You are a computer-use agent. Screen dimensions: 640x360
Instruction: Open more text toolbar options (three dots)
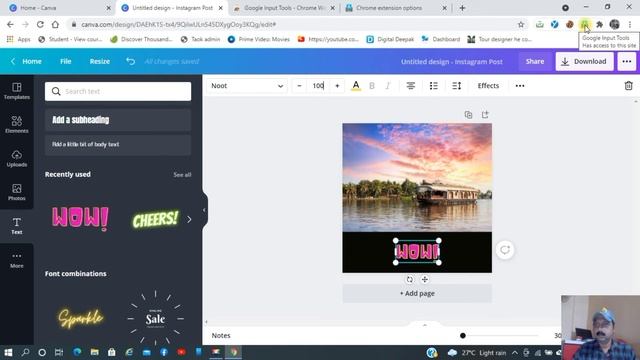pyautogui.click(x=520, y=86)
